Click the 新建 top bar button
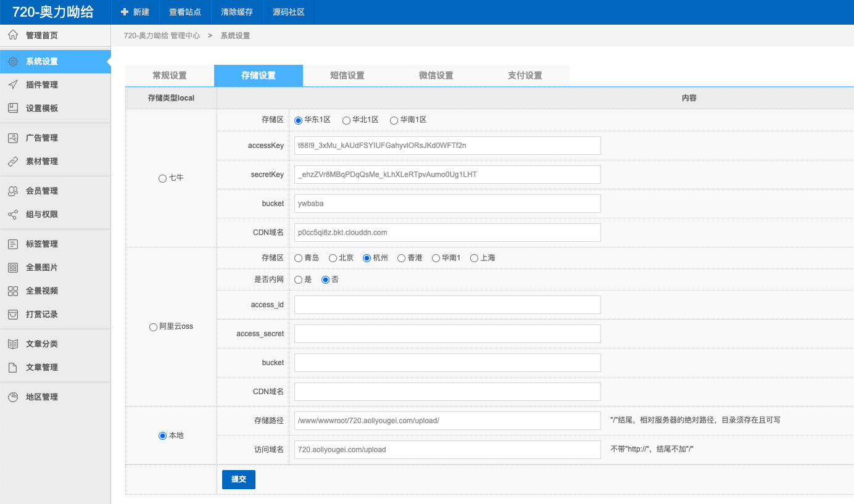This screenshot has height=504, width=854. point(135,12)
